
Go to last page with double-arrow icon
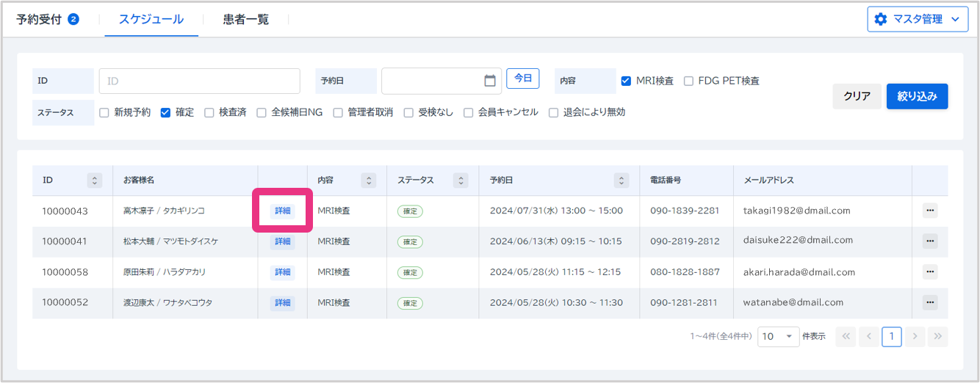pyautogui.click(x=937, y=337)
